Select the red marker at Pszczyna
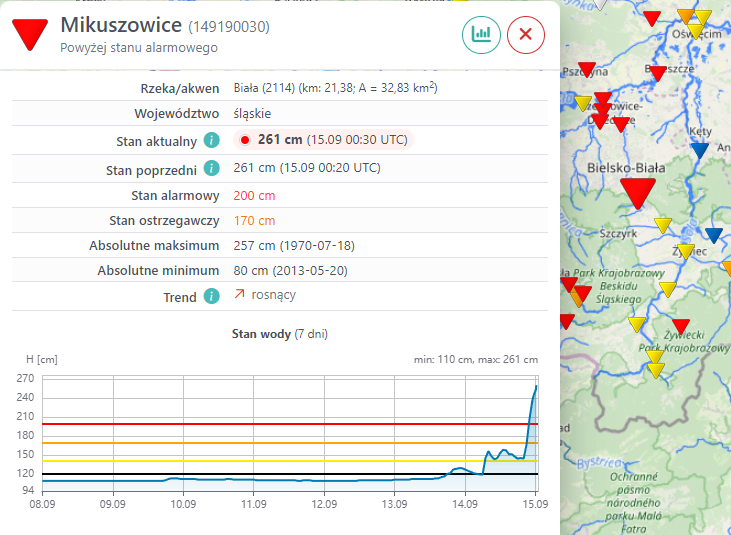The image size is (731, 535). click(587, 69)
